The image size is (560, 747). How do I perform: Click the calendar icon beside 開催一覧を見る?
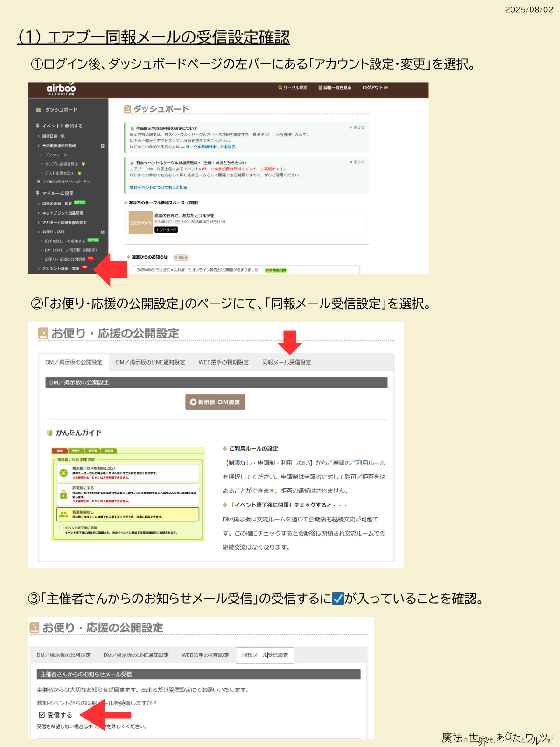pyautogui.click(x=320, y=88)
